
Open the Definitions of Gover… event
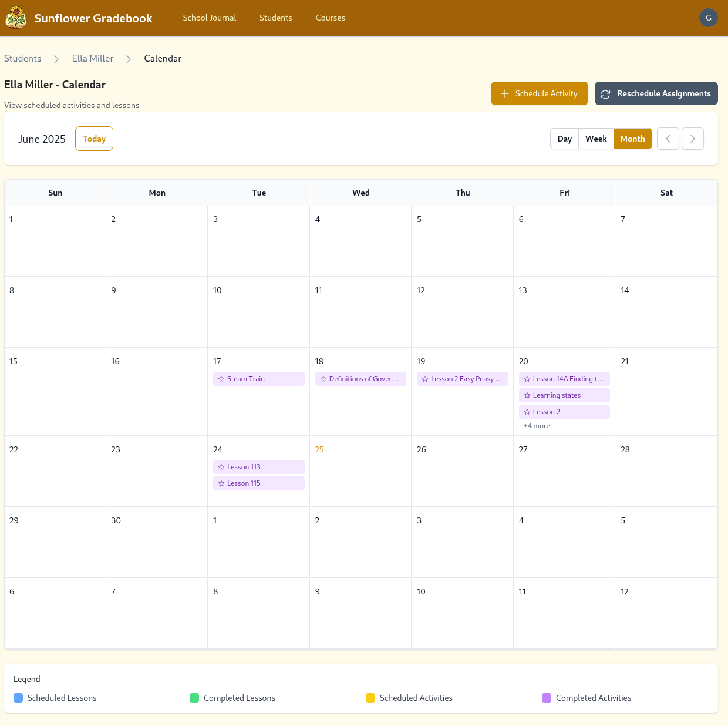(360, 379)
